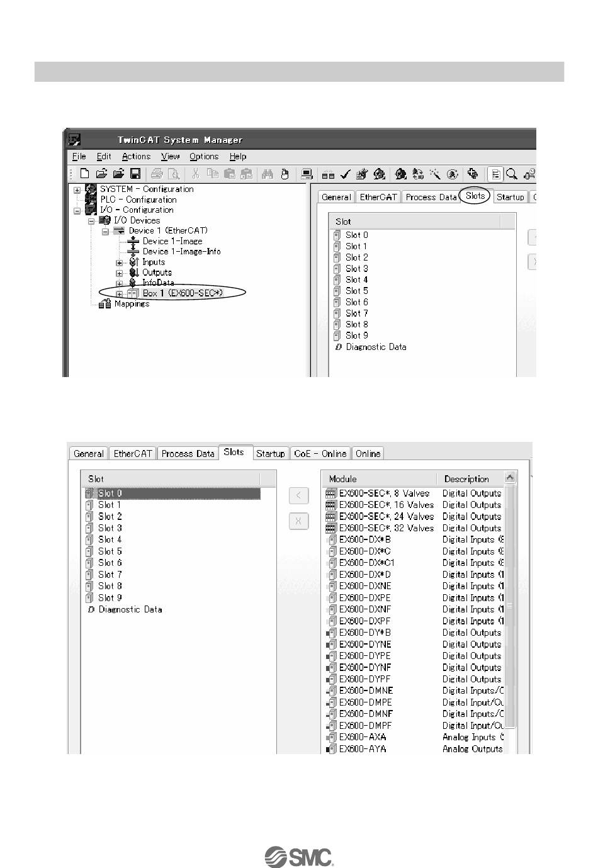Click the Print toolbar icon
This screenshot has width=598, height=868.
tap(157, 174)
